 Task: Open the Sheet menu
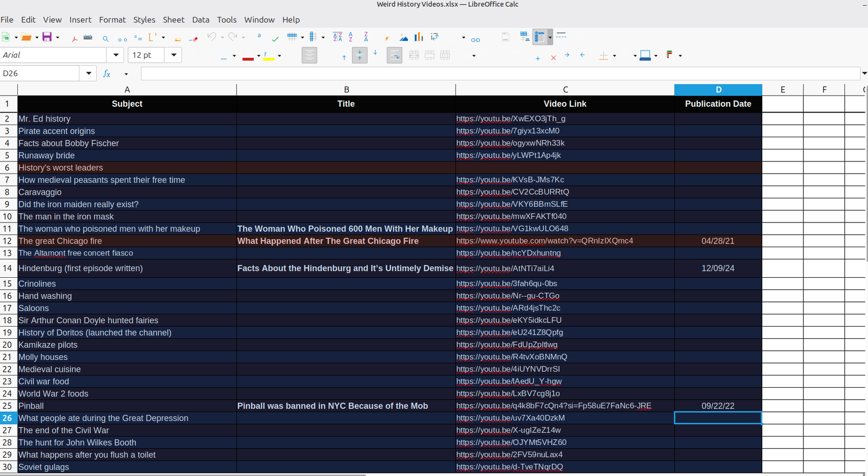point(174,20)
